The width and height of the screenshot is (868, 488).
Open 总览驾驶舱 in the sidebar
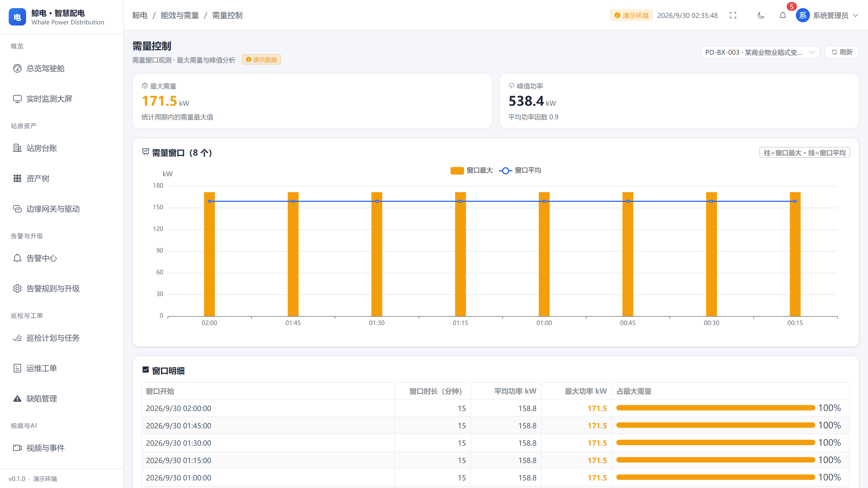62,68
